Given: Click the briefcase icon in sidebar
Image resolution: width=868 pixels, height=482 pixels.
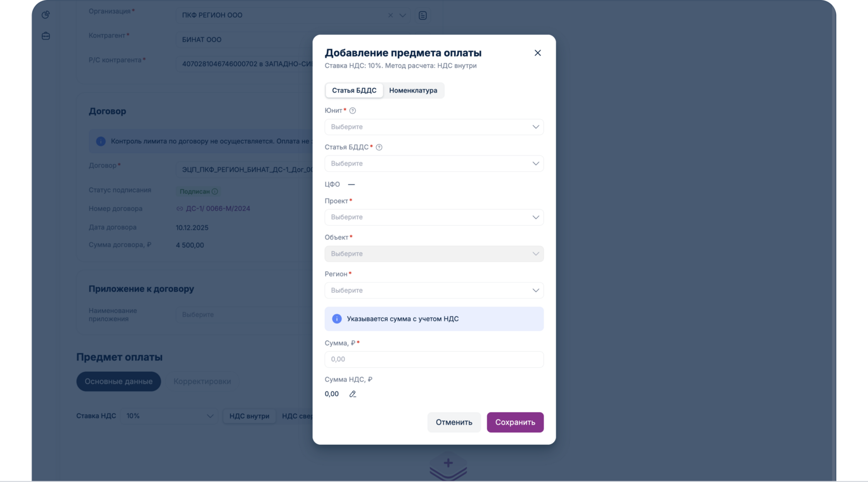Looking at the screenshot, I should tap(46, 36).
